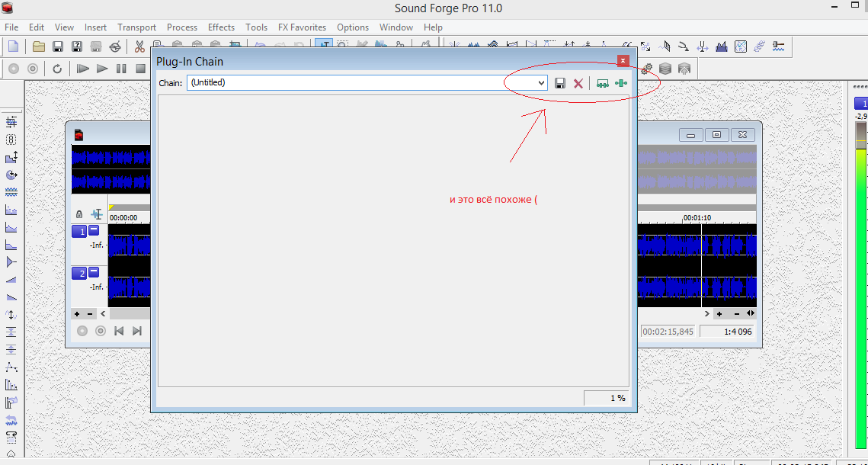
Task: Open the Help menu
Action: [433, 27]
